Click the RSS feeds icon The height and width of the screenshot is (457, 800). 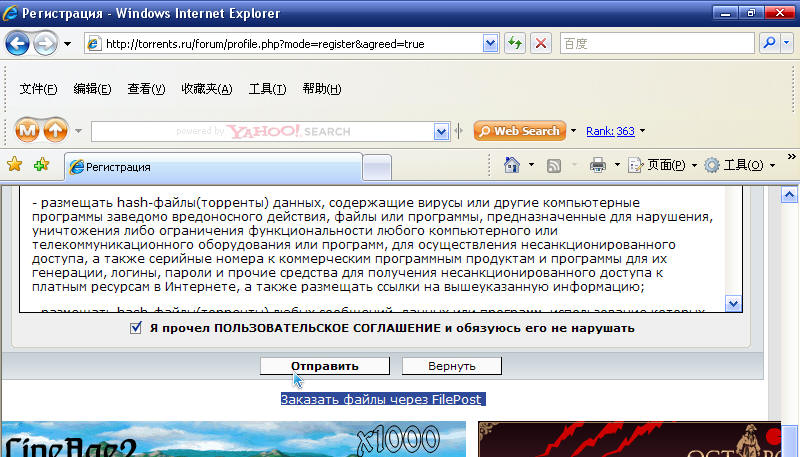[554, 165]
